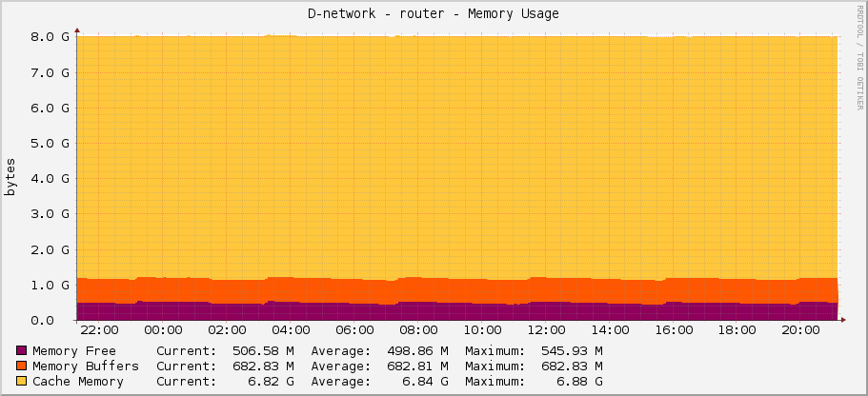Click the '14:00' time axis label
Image resolution: width=868 pixels, height=396 pixels.
click(609, 330)
